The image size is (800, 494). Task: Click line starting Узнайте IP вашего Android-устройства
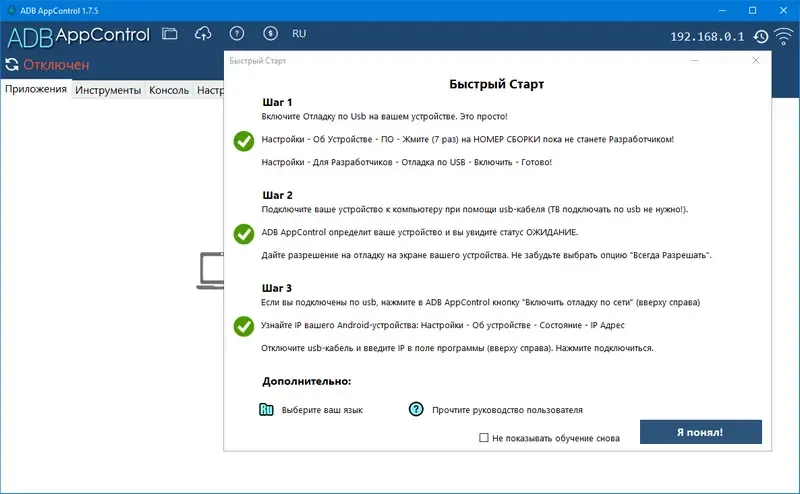tap(443, 325)
